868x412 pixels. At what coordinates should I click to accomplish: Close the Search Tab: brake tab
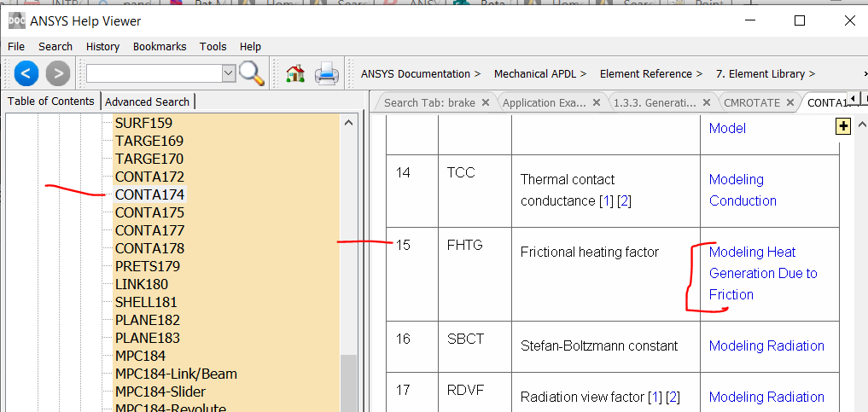(486, 102)
